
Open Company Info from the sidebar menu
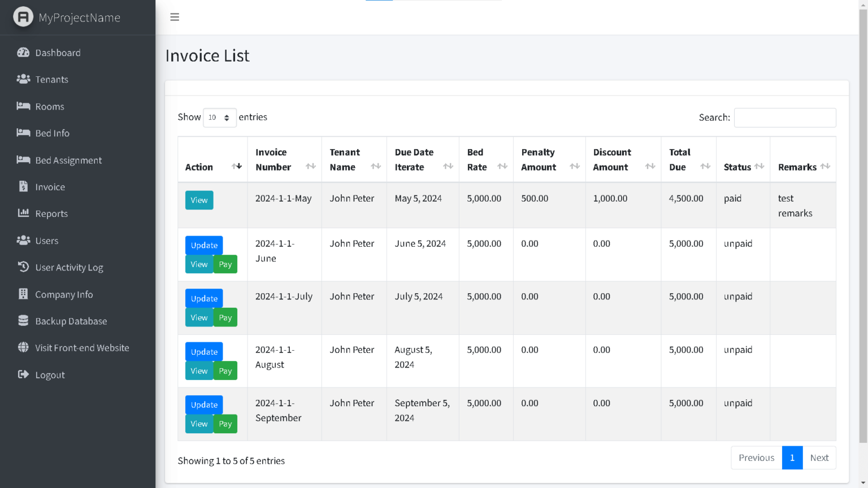coord(23,294)
